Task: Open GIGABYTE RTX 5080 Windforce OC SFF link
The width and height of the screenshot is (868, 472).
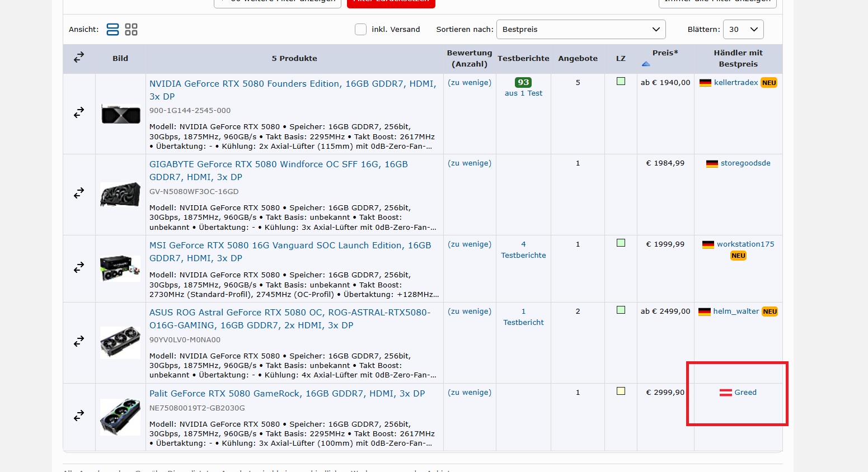Action: coord(279,171)
